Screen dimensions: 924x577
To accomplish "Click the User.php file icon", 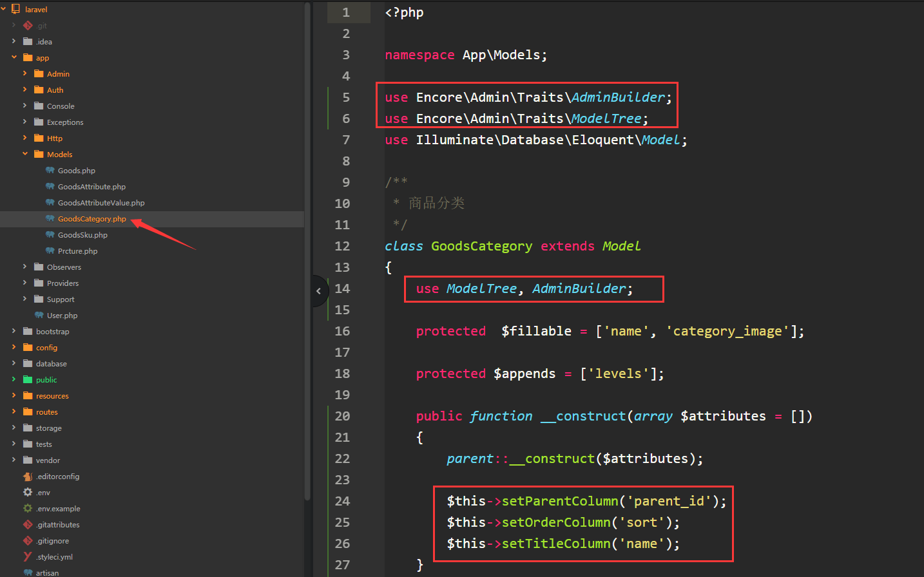I will [x=39, y=315].
